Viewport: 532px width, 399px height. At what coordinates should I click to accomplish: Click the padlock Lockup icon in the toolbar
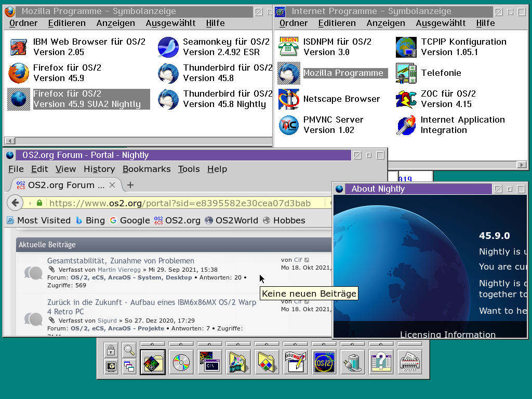(x=111, y=350)
